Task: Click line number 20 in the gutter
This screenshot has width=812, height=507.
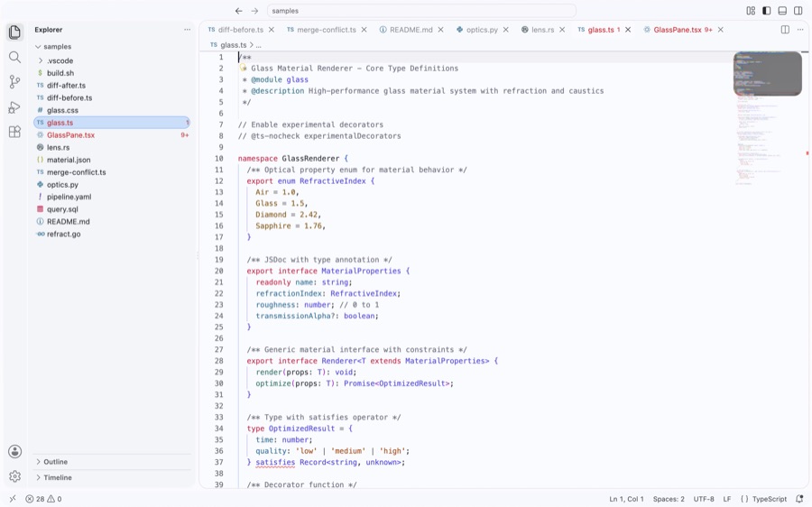Action: click(219, 271)
